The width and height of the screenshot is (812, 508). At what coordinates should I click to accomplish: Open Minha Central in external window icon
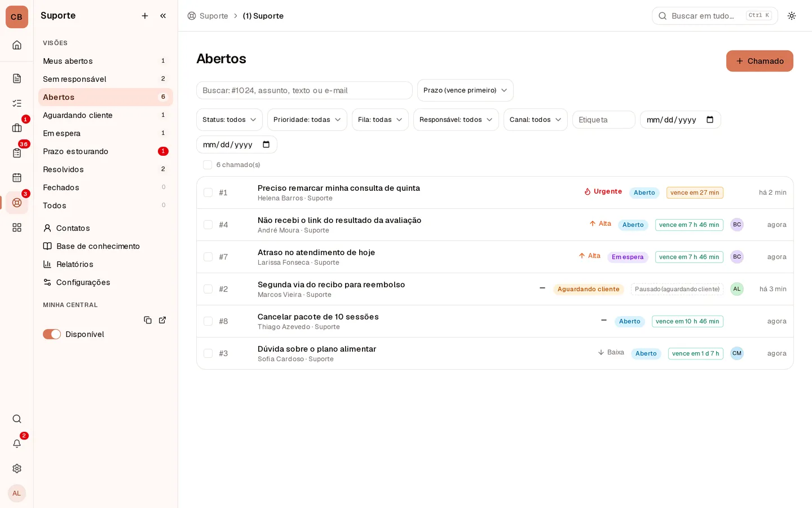coord(162,320)
